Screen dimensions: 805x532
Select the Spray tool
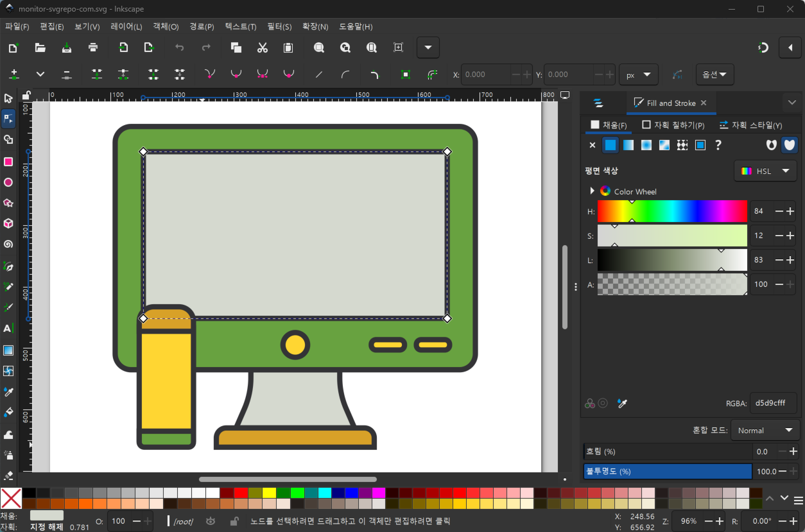pos(8,455)
